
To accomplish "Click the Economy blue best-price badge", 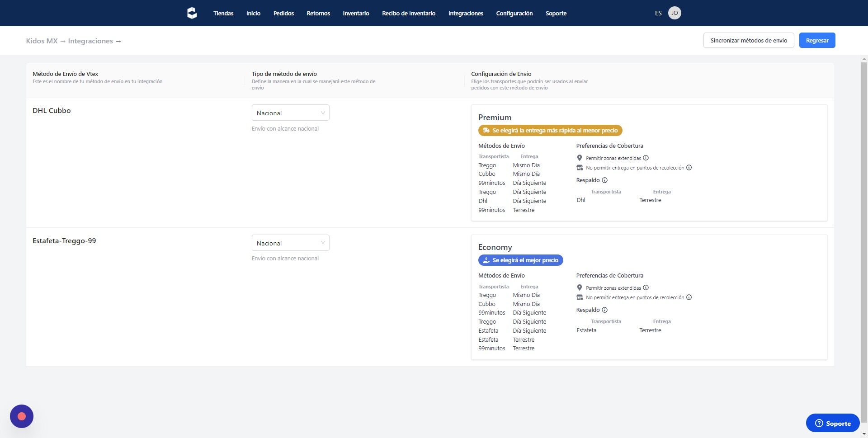I will 521,260.
